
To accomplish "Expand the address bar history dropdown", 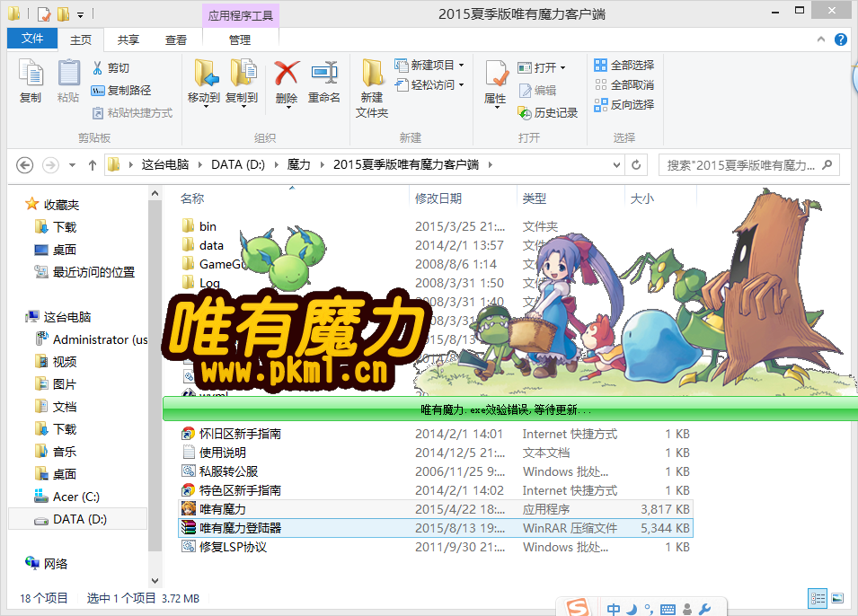I will tap(616, 164).
